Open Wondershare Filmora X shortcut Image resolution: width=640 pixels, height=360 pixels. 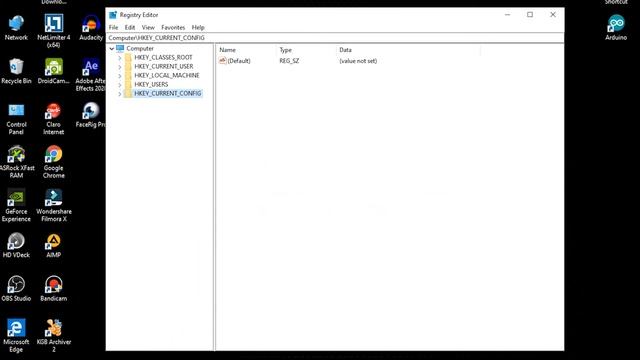(53, 206)
